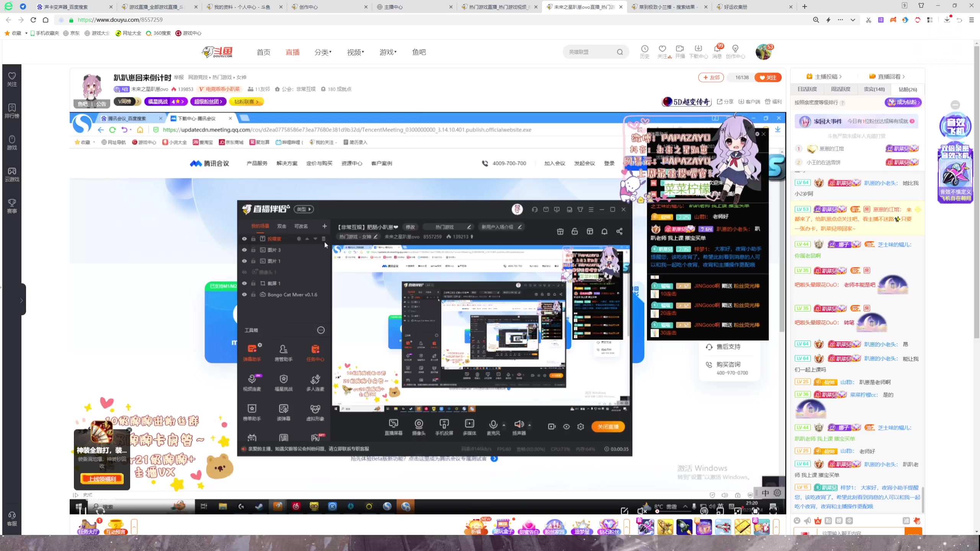Expand the chevron beside 互动预言
This screenshot has height=551, width=980.
(134, 527)
